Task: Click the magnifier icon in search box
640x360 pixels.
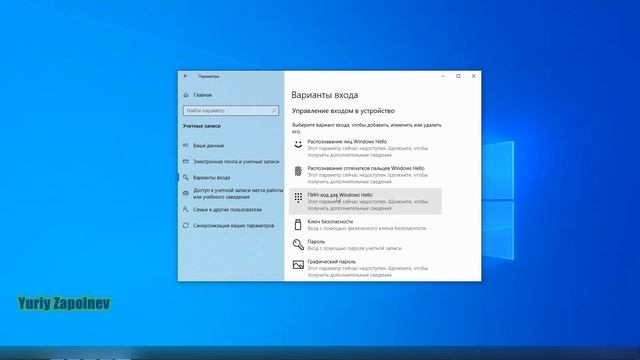Action: point(274,111)
